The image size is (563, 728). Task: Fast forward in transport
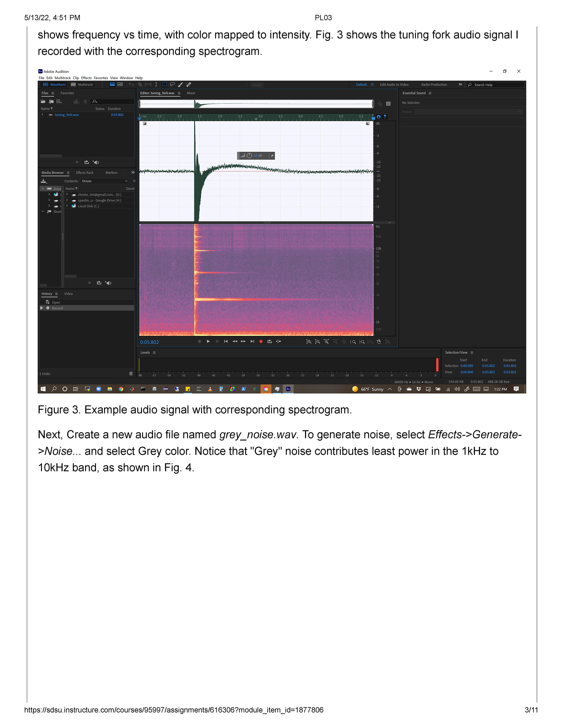click(243, 342)
